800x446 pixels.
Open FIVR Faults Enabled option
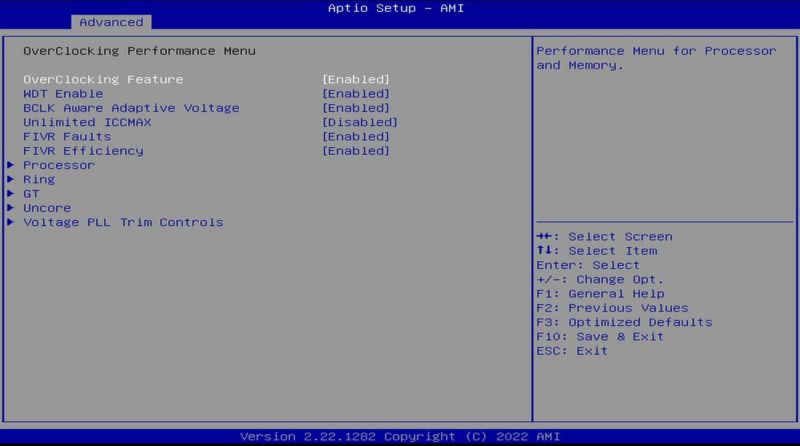pyautogui.click(x=355, y=137)
